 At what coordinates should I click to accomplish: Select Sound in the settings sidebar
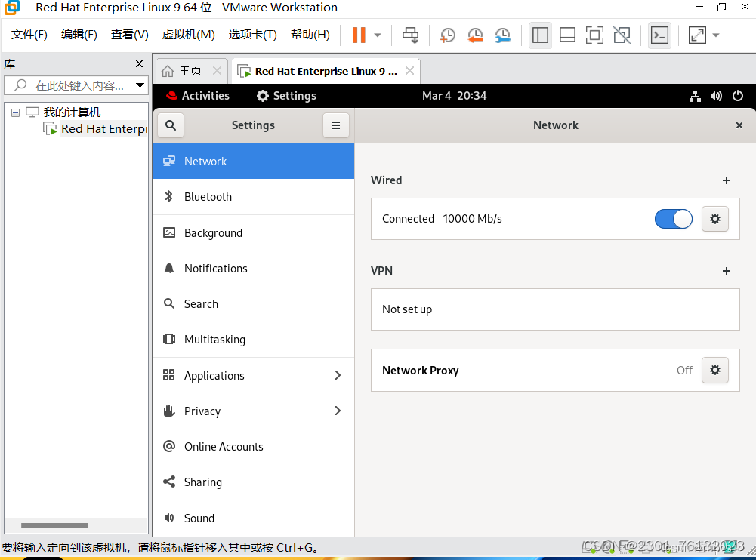click(253, 518)
